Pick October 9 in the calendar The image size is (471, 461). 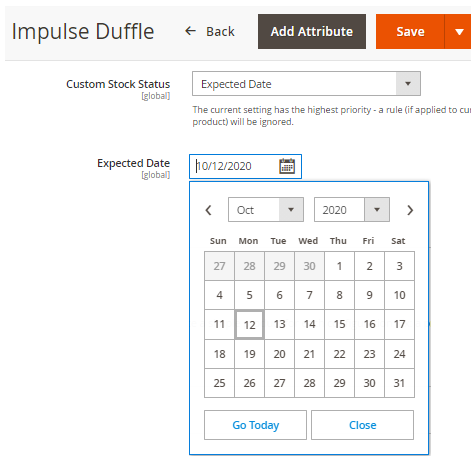tap(369, 295)
